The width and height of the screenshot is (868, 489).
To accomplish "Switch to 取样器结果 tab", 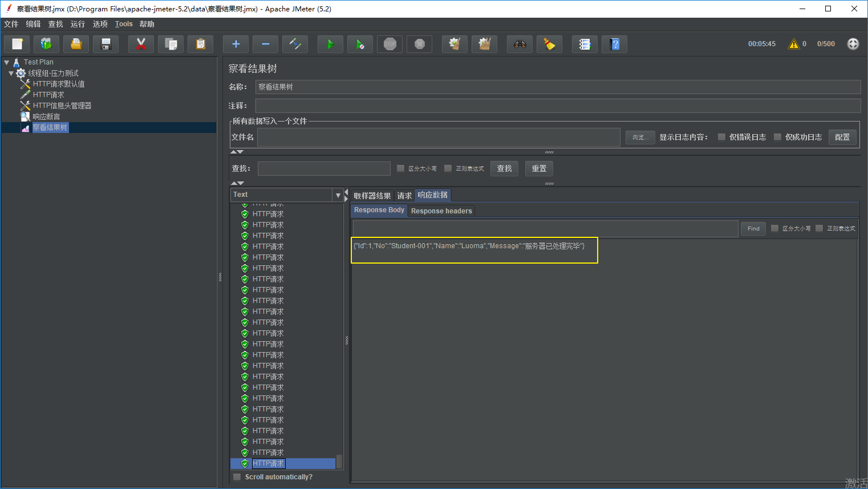I will (x=372, y=196).
